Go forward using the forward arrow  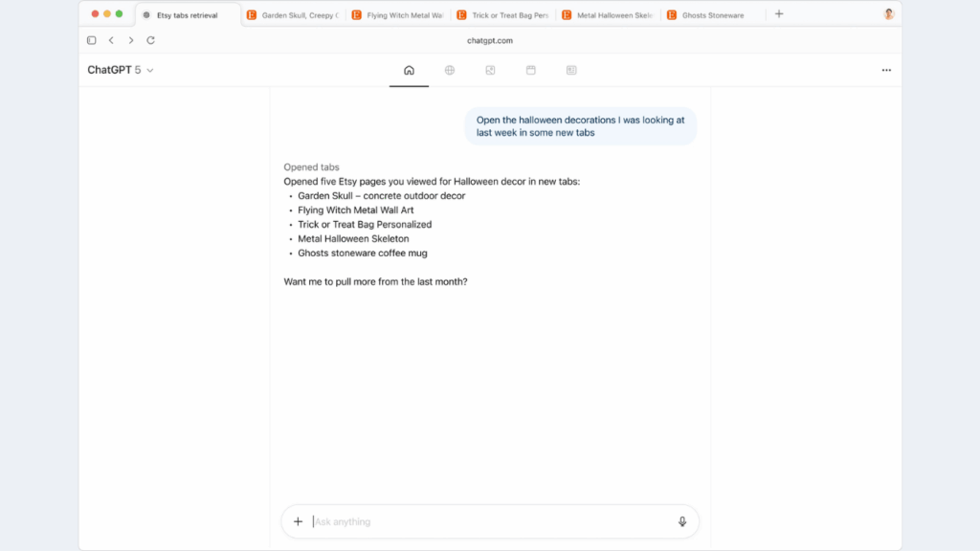[130, 39]
